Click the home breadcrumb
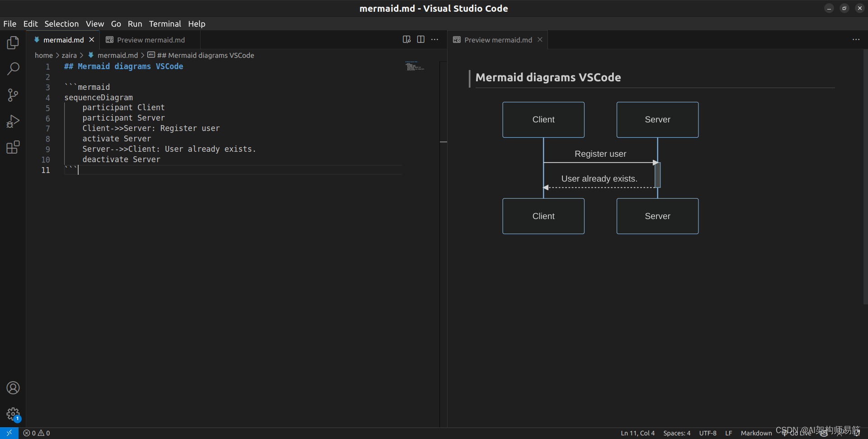868x439 pixels. [x=44, y=55]
